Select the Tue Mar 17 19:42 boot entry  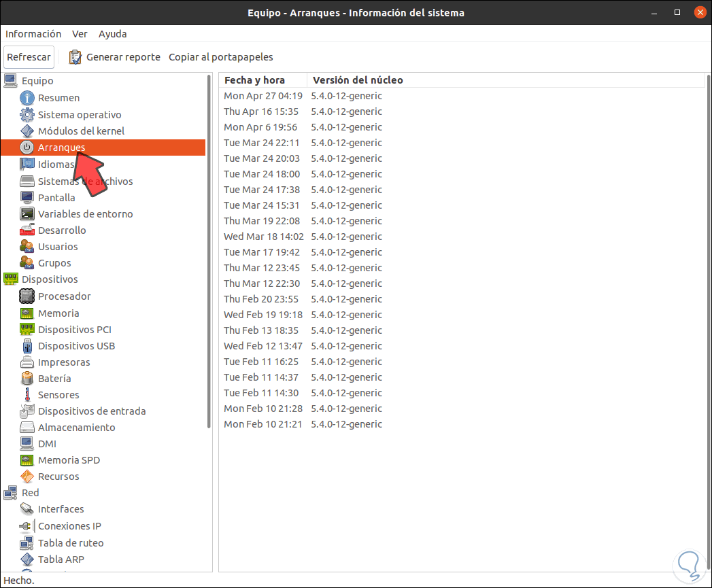[x=462, y=252]
